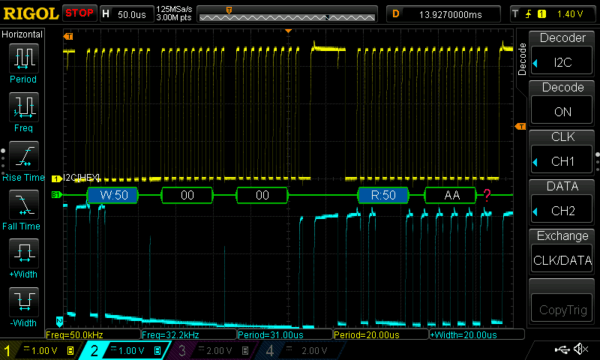Click the channel 1 trigger source badge

point(542,14)
